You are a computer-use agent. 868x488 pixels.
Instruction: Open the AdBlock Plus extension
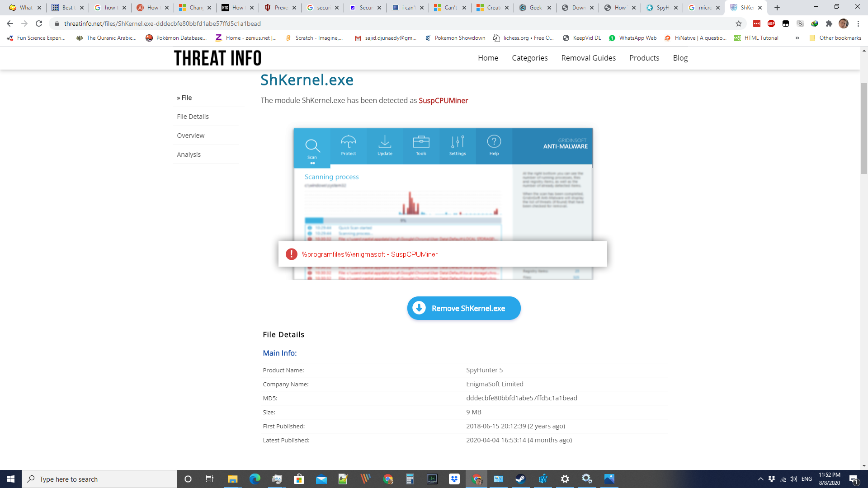pyautogui.click(x=771, y=23)
